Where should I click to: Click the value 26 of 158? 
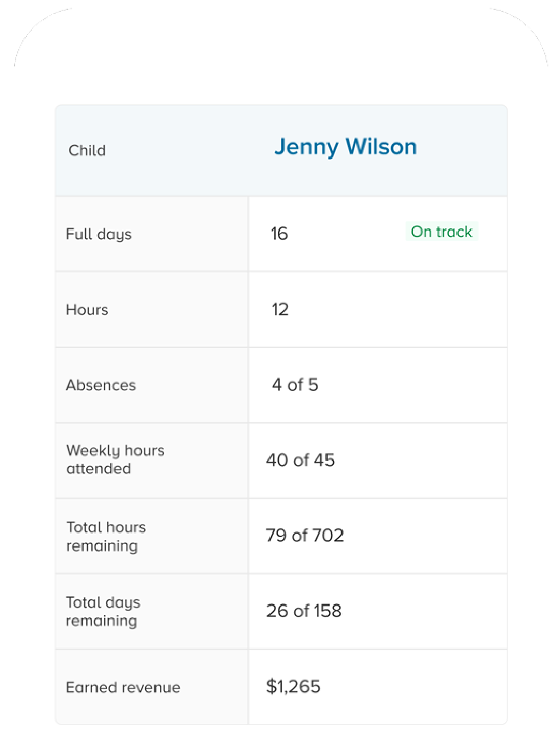click(304, 611)
